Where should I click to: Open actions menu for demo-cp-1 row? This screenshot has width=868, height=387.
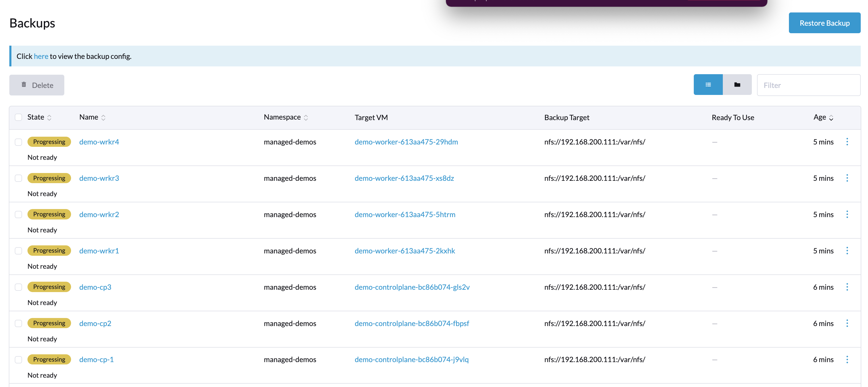click(x=847, y=359)
